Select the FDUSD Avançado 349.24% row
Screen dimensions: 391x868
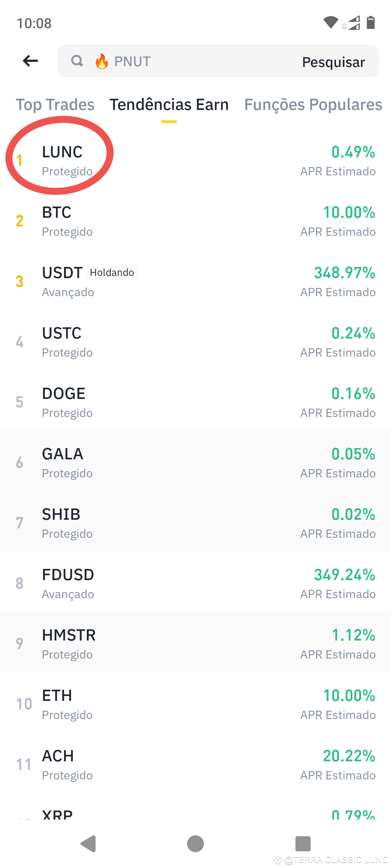click(195, 583)
